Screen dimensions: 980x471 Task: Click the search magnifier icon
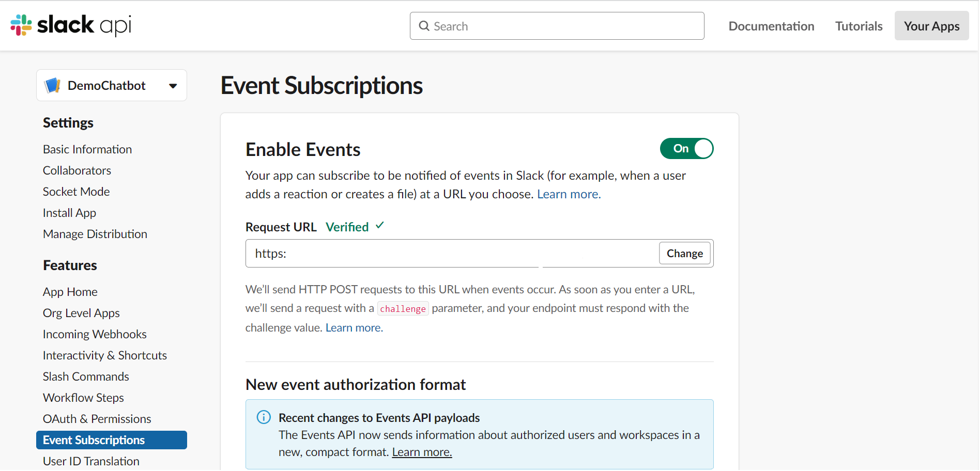[424, 26]
